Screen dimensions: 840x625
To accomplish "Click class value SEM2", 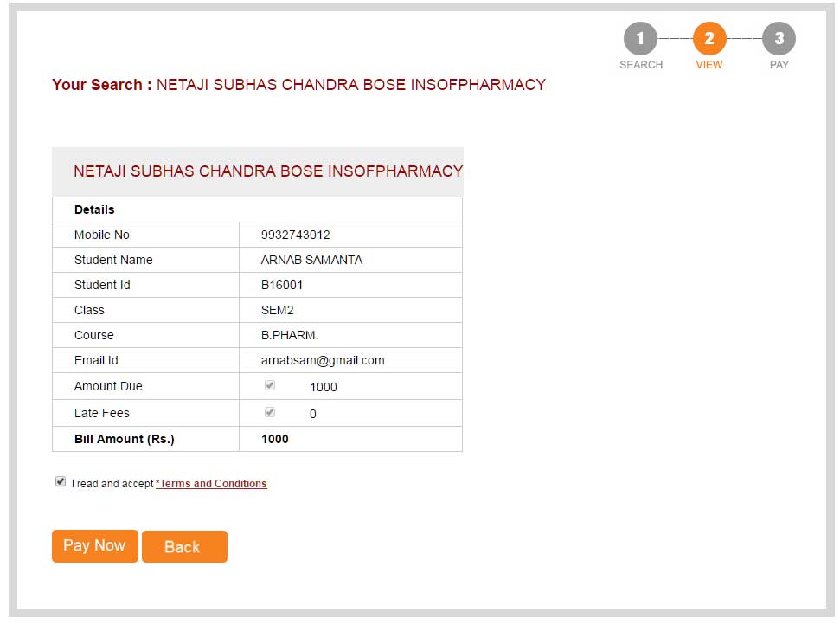I will (278, 311).
